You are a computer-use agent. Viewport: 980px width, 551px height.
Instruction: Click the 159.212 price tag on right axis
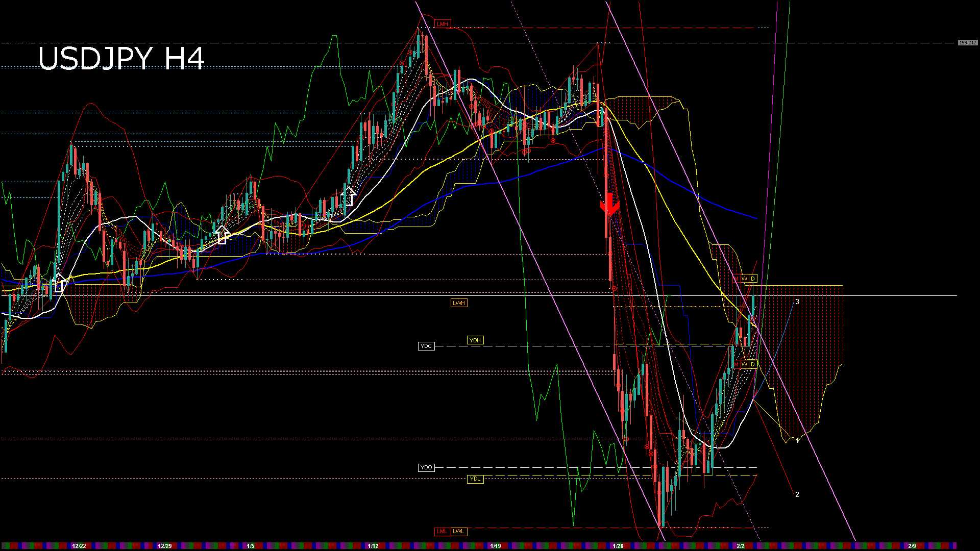click(967, 43)
